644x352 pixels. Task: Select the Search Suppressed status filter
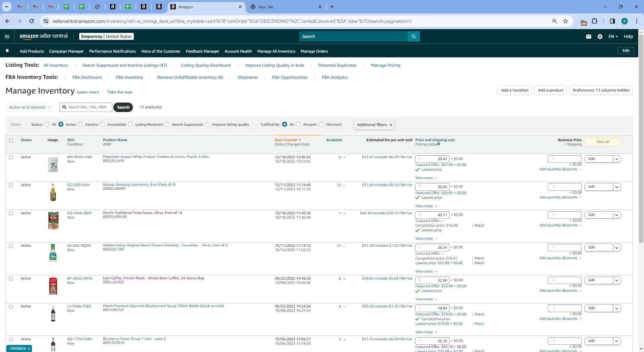[x=167, y=124]
